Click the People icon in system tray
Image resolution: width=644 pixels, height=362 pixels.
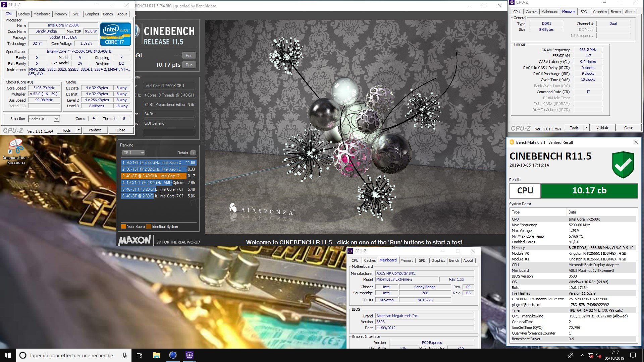[571, 355]
